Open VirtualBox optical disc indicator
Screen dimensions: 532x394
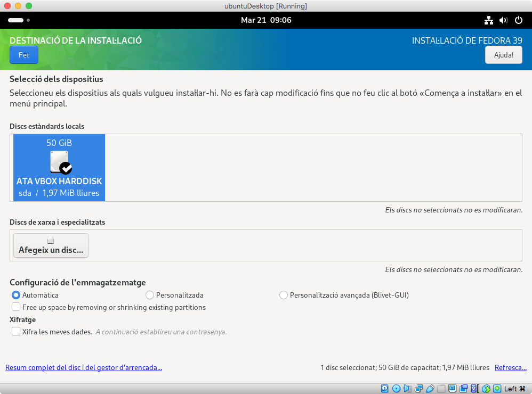pos(396,389)
